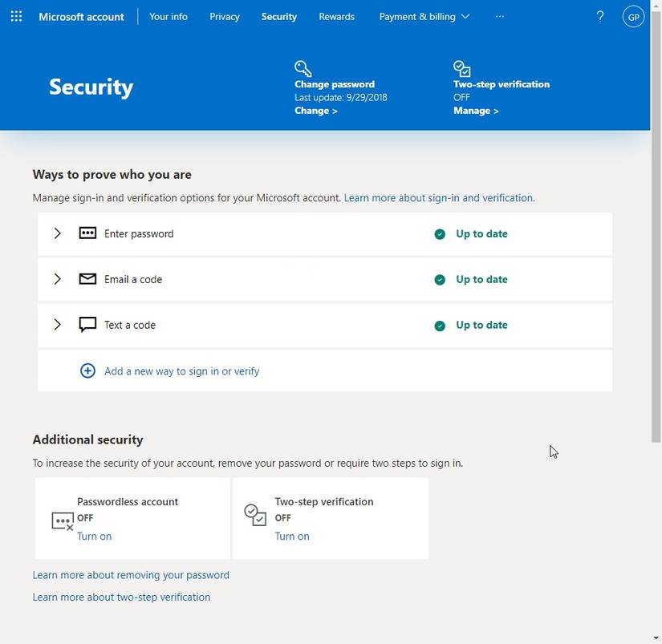Open Learn more about removing your password
Viewport: 662px width, 644px height.
[131, 575]
